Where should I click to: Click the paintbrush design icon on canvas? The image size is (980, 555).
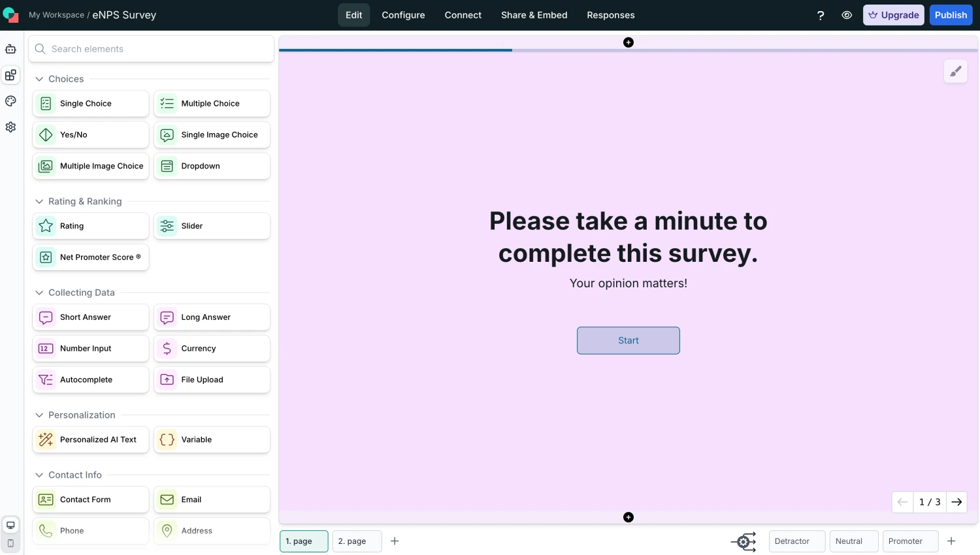[x=955, y=71]
